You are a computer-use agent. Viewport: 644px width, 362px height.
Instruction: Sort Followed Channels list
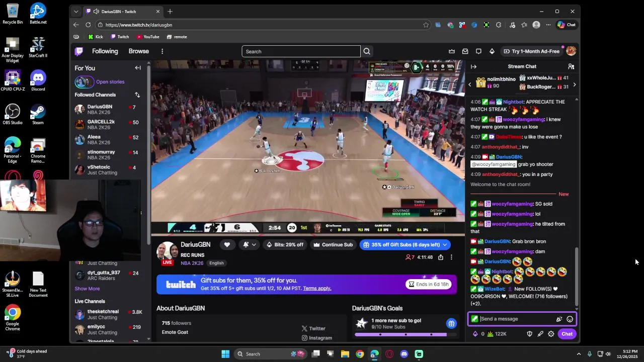[x=137, y=95]
